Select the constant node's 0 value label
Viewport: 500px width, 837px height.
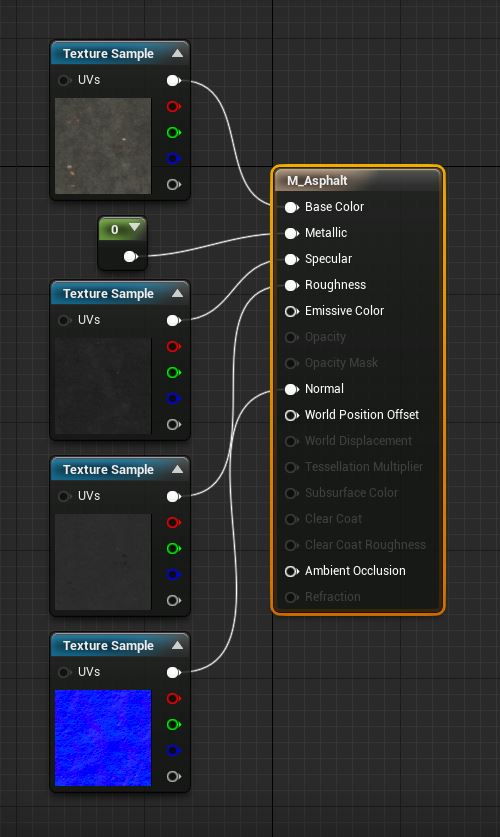click(114, 230)
